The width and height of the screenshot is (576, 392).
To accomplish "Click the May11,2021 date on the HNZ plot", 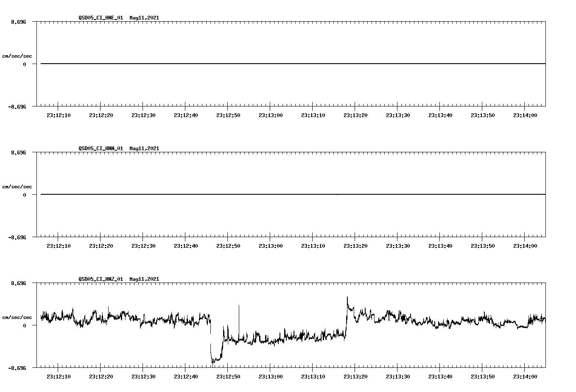I will (x=144, y=279).
